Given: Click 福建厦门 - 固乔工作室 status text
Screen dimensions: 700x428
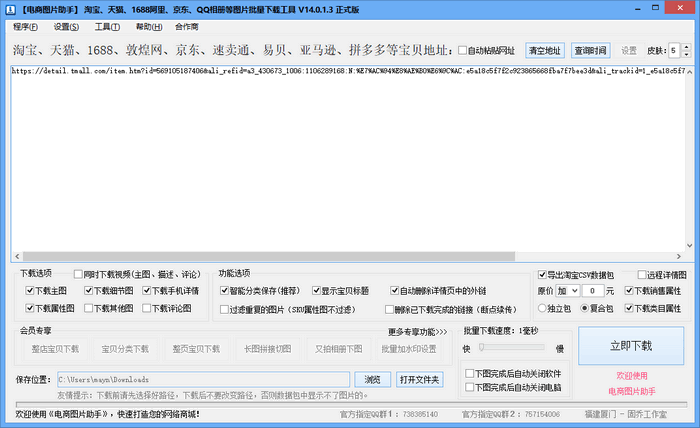Looking at the screenshot, I should pos(625,414).
